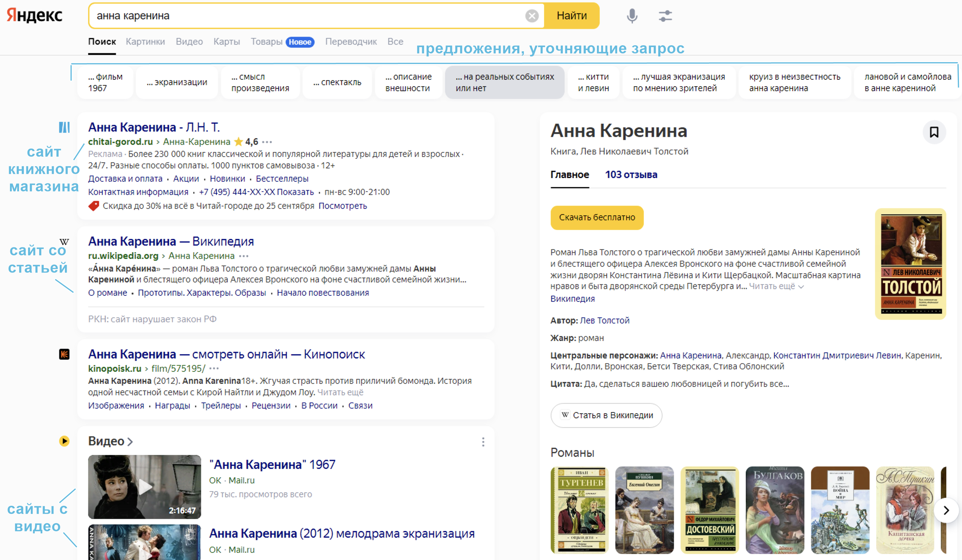Open Капитанская дочка cover in carousel
The width and height of the screenshot is (962, 560).
[x=905, y=510]
